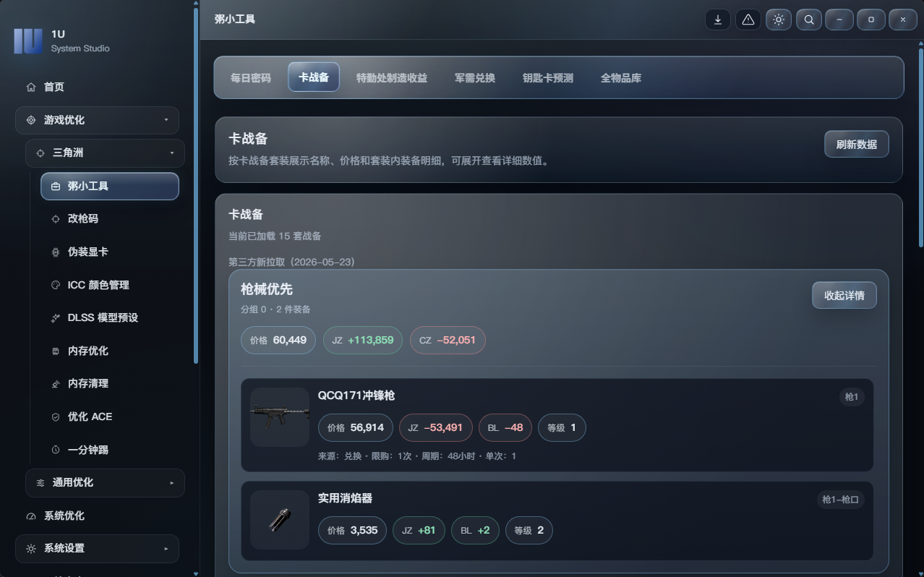Collapse the 三角洲 submenu arrow
This screenshot has height=577, width=924.
tap(172, 153)
